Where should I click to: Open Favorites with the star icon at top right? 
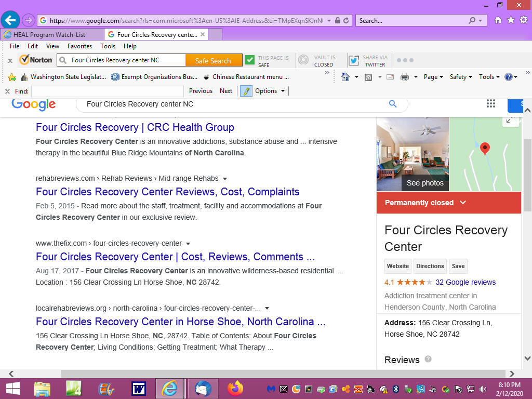511,20
